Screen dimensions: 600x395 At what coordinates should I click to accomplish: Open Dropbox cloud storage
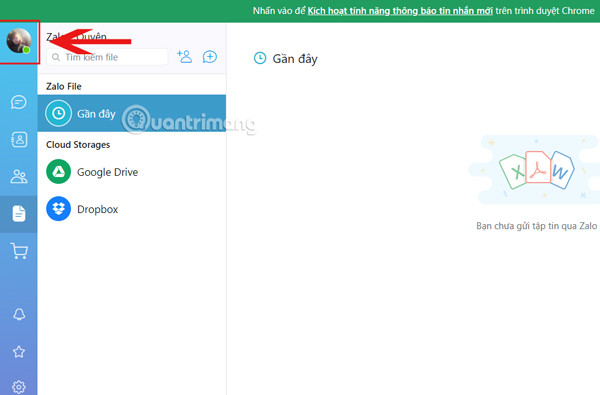(x=132, y=209)
